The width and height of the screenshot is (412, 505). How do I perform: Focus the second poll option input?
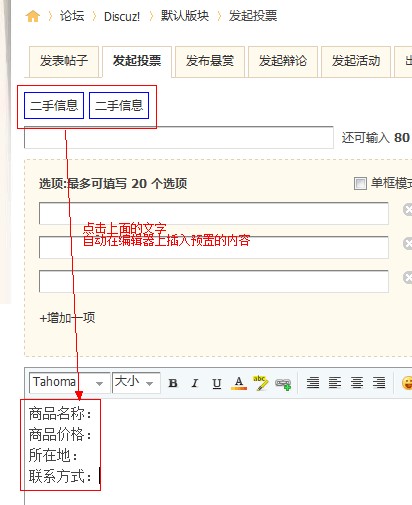coord(214,247)
